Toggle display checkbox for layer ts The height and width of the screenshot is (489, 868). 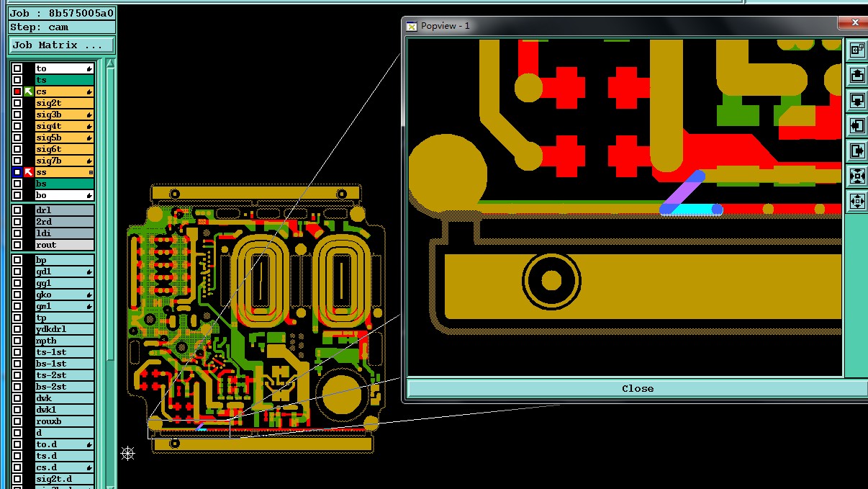point(17,80)
